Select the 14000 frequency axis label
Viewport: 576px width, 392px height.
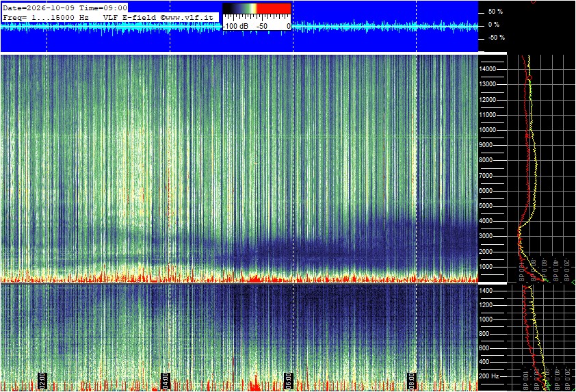click(488, 69)
